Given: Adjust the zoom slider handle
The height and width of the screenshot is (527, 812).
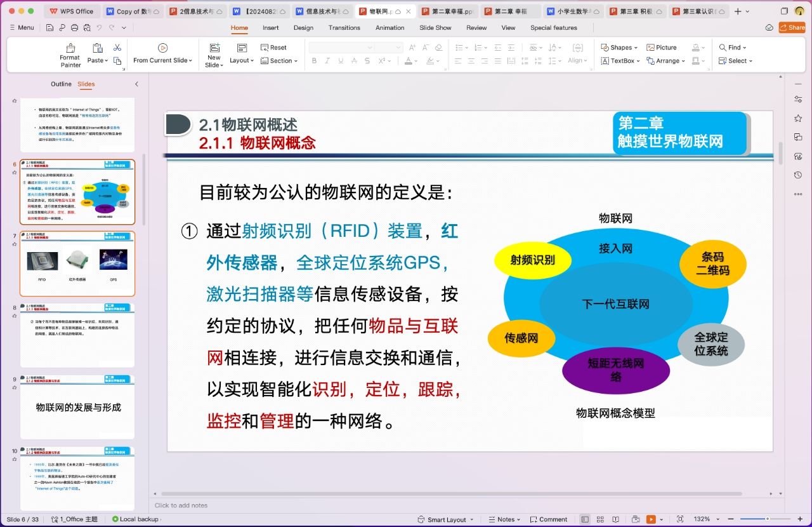Looking at the screenshot, I should 767,519.
